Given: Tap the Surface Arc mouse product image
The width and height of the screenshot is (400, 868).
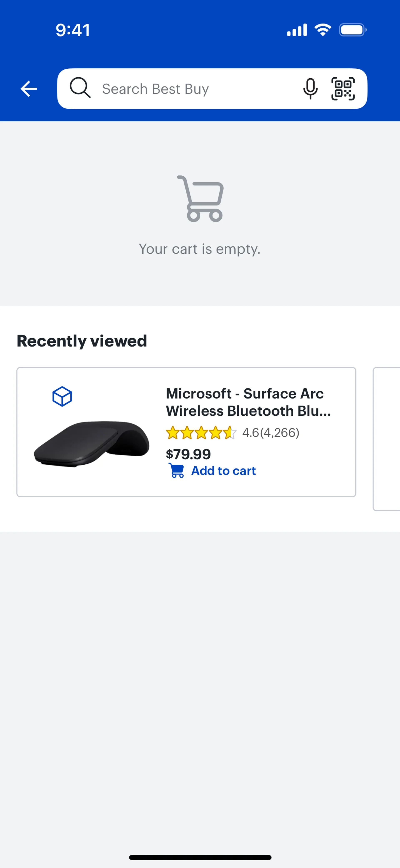Looking at the screenshot, I should tap(92, 443).
